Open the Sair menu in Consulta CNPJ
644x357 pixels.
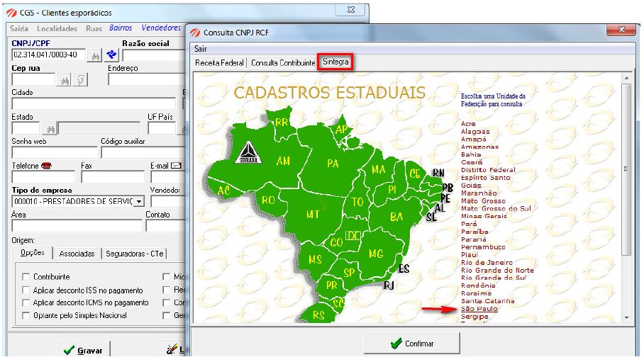coord(201,49)
